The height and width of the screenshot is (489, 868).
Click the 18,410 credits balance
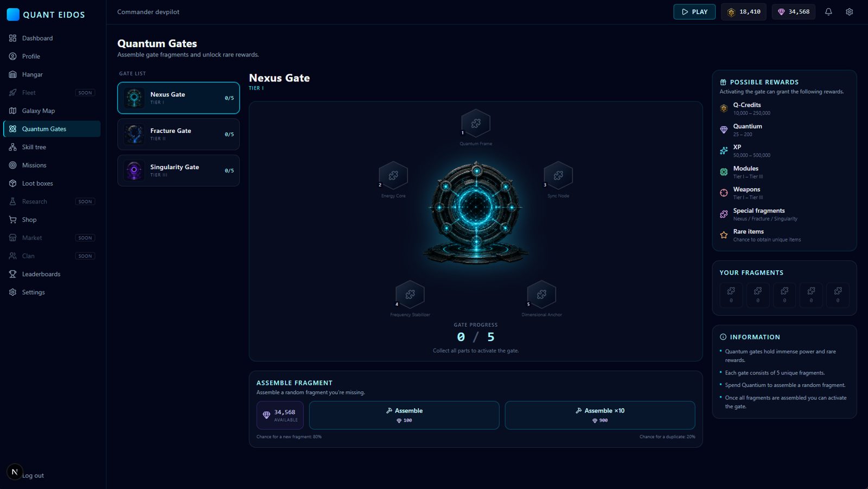pyautogui.click(x=744, y=12)
